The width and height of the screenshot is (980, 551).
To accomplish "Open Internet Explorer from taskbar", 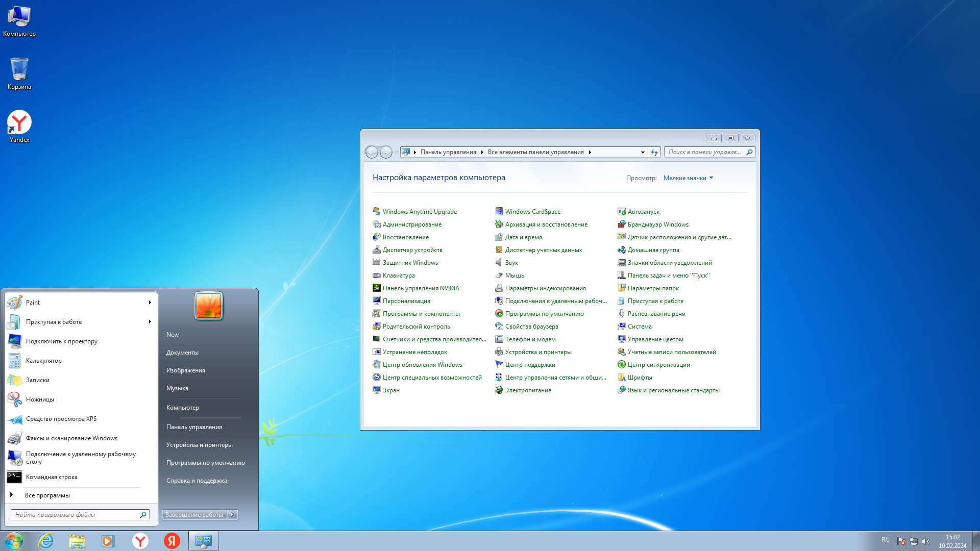I will [46, 541].
